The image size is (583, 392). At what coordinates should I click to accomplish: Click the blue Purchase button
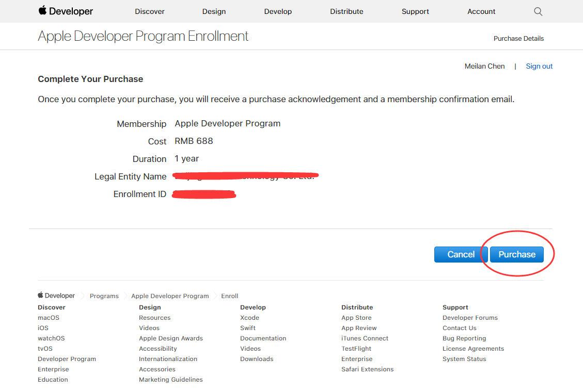pyautogui.click(x=517, y=254)
